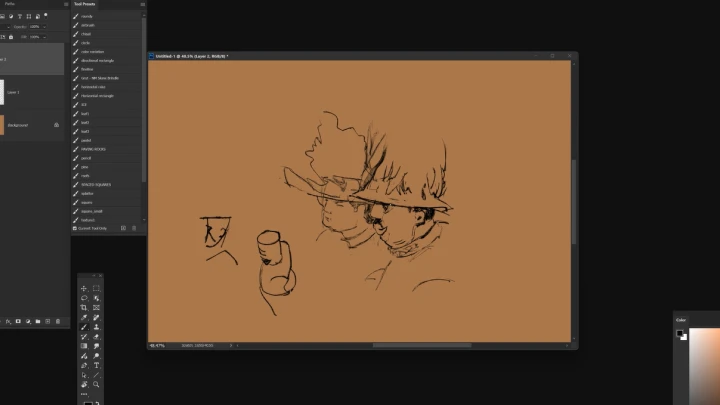Open the layer Fill dropdown
The image size is (720, 405).
click(44, 37)
